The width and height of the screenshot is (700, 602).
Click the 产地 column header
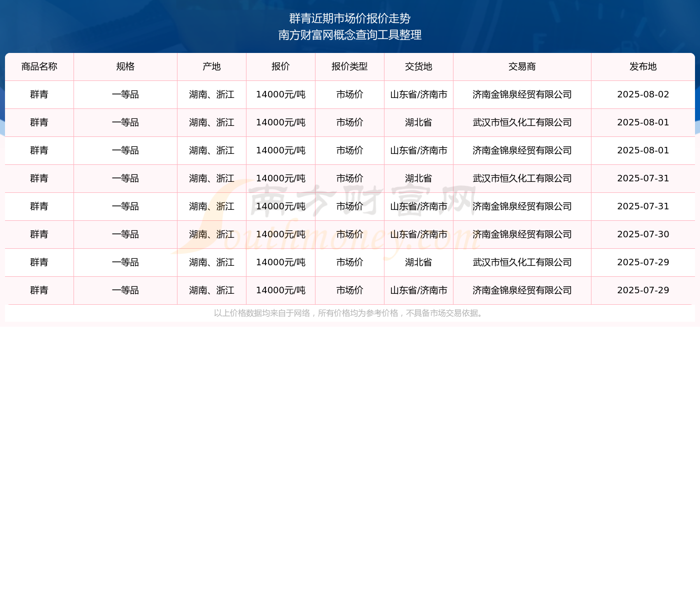212,67
